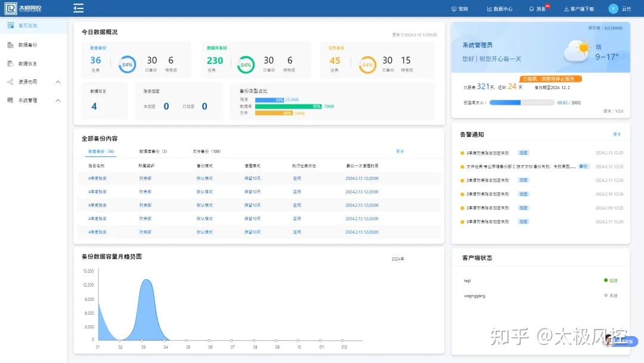
Task: Click the 备份模式 column header
Action: (205, 166)
